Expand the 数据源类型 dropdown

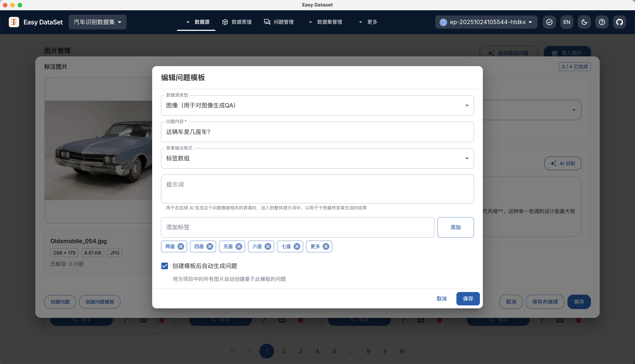click(x=317, y=105)
